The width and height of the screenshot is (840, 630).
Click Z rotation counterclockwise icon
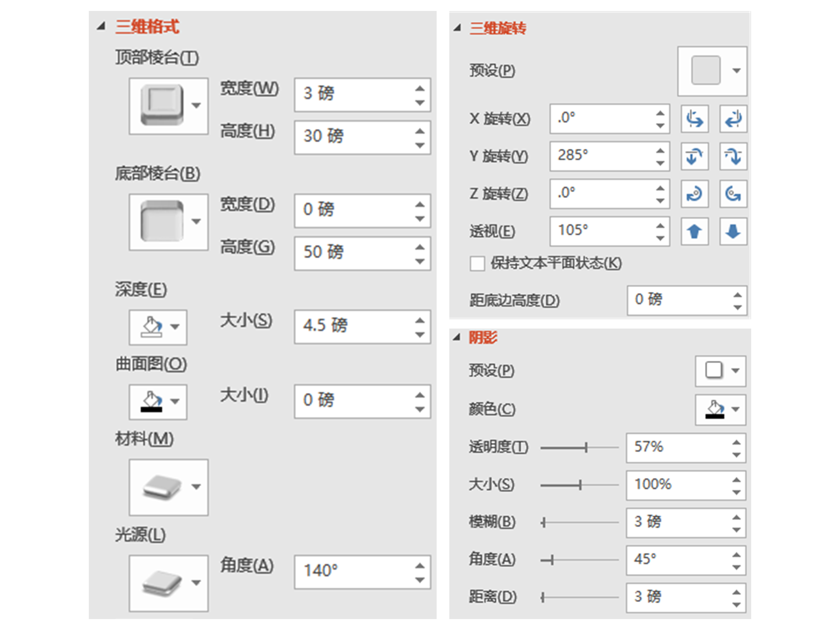[x=733, y=194]
